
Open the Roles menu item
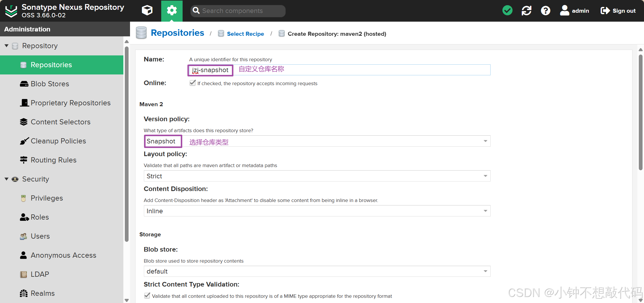(62, 217)
